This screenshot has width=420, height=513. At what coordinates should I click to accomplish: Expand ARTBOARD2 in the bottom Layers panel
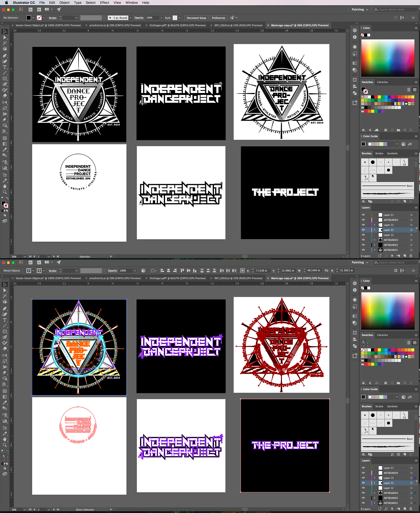pyautogui.click(x=374, y=498)
